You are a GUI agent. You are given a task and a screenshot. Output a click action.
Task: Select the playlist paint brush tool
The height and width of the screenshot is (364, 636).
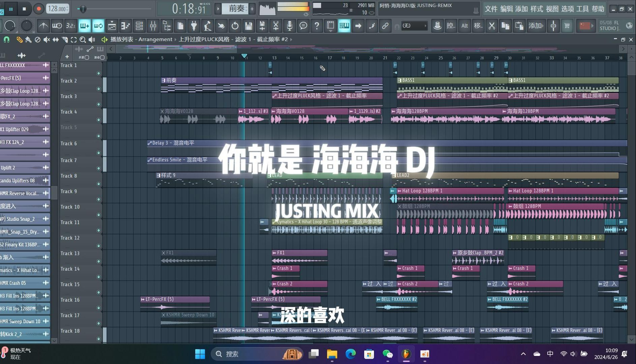coord(28,39)
